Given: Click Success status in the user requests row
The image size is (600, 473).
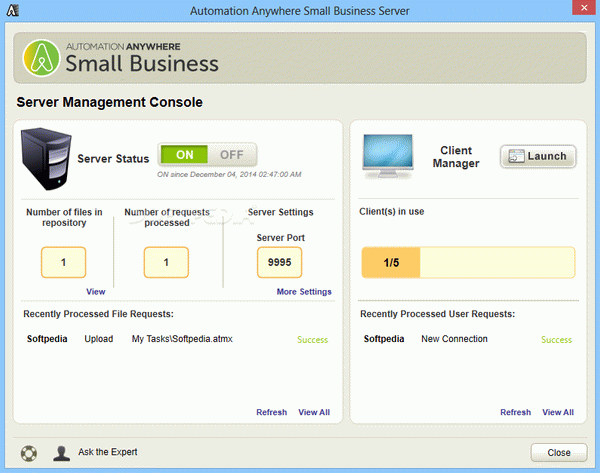Looking at the screenshot, I should (556, 340).
